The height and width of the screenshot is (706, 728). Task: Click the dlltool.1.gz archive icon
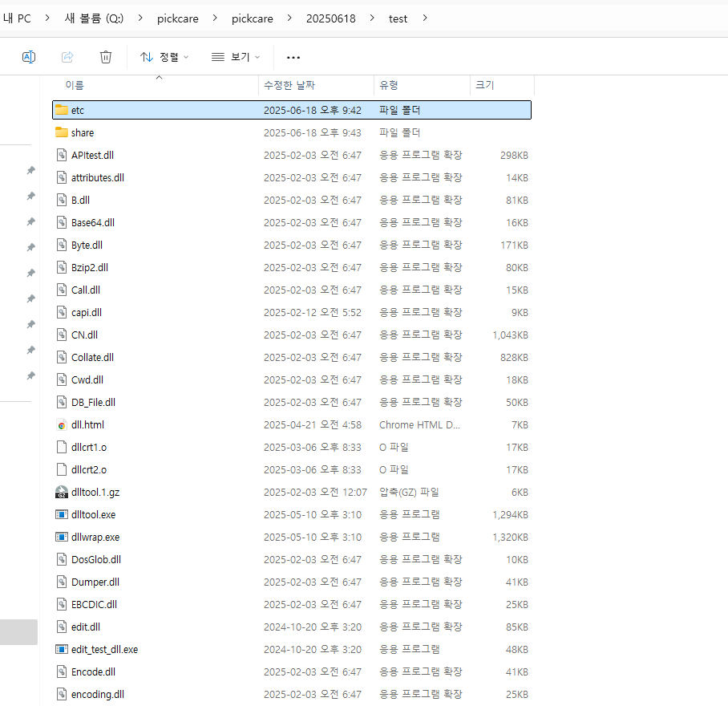(62, 493)
